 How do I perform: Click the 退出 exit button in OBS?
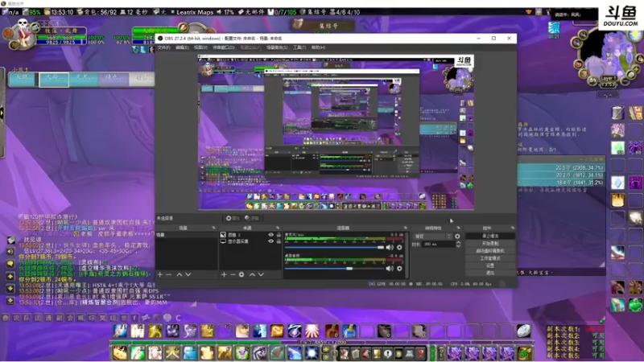490,273
